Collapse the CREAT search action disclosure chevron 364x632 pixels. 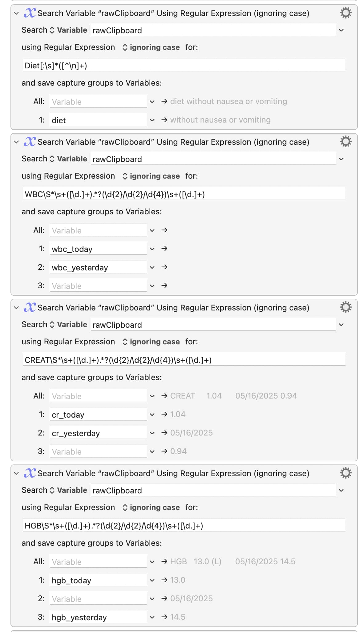16,308
